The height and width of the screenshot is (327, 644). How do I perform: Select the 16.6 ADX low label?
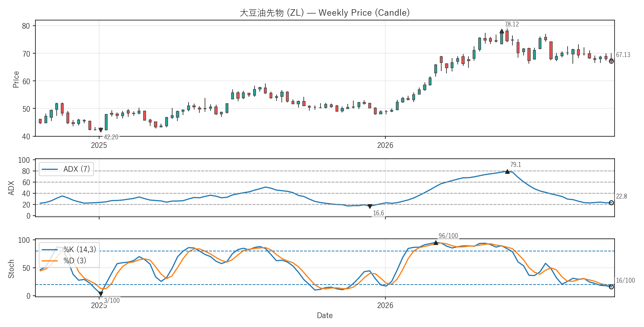tap(379, 213)
